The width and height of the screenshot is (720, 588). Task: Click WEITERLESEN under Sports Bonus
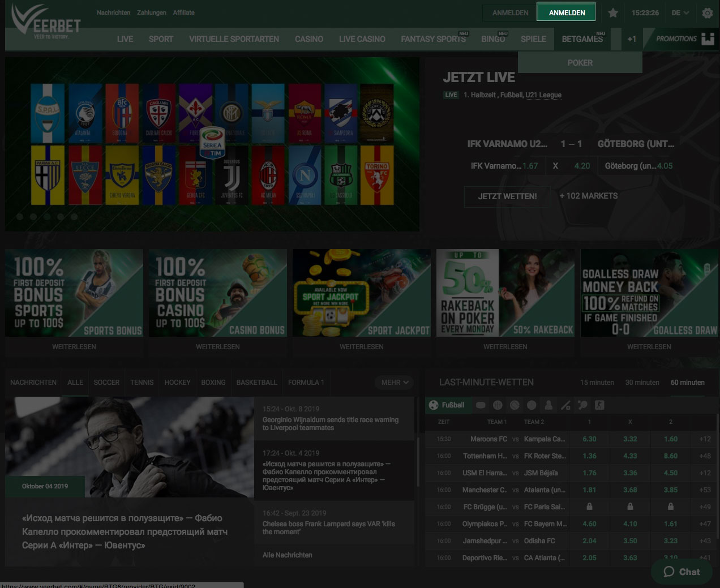[x=74, y=347]
